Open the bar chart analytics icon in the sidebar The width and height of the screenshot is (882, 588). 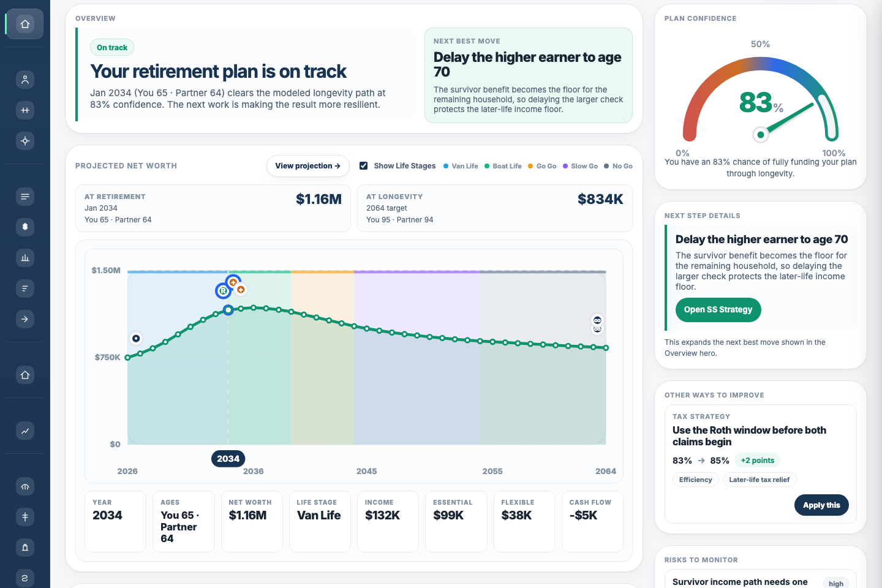pos(24,257)
